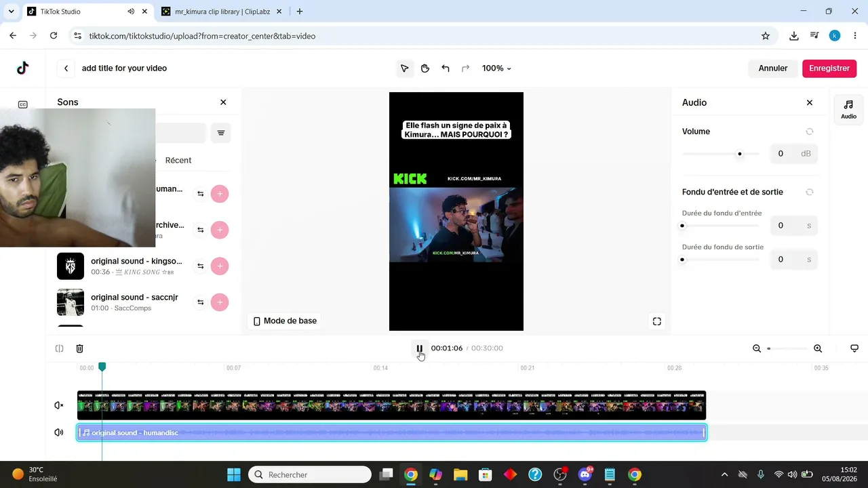
Task: Replace audio with 'original sound - saccnjr'
Action: (201, 302)
